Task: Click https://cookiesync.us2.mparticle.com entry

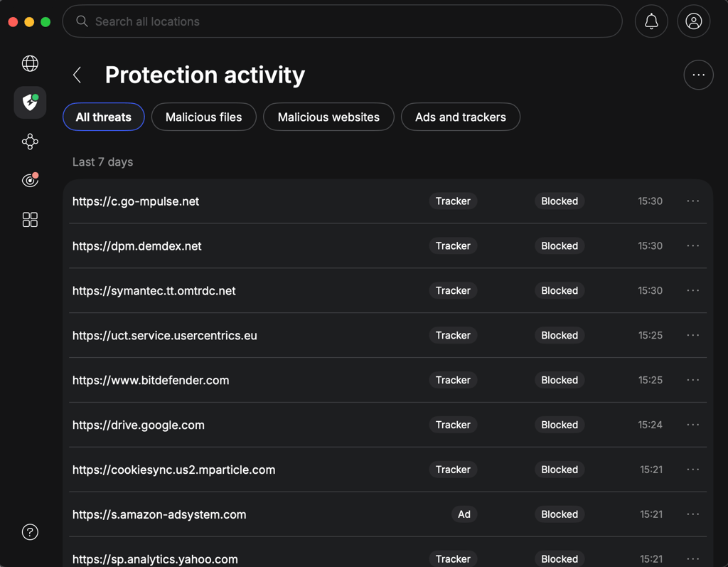Action: click(x=173, y=470)
